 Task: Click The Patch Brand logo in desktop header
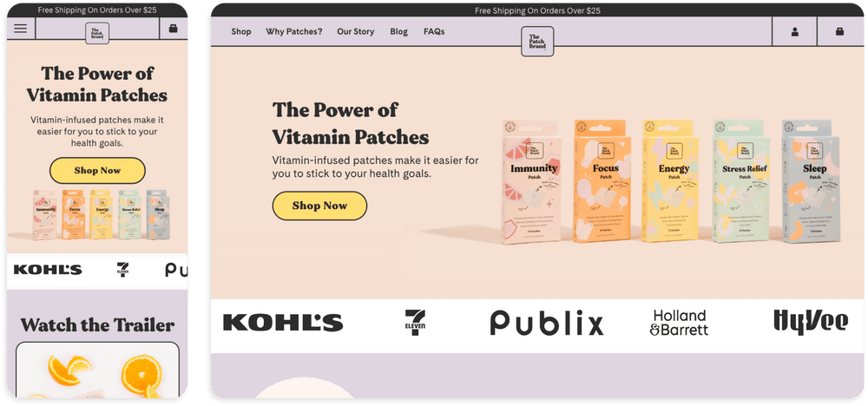(537, 42)
